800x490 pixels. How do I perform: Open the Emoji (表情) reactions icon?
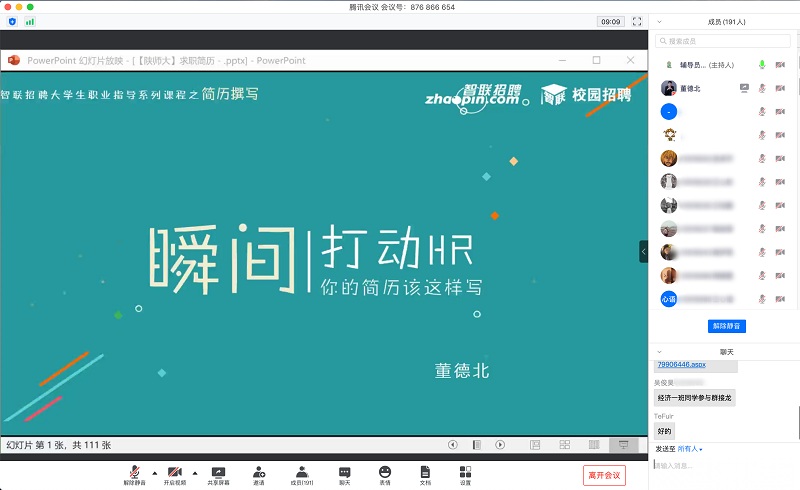pyautogui.click(x=385, y=471)
